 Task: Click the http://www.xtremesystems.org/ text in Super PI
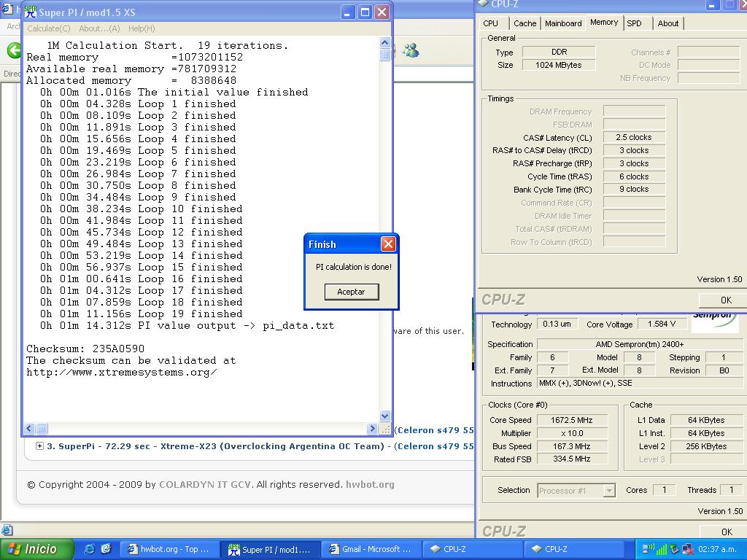[x=122, y=373]
